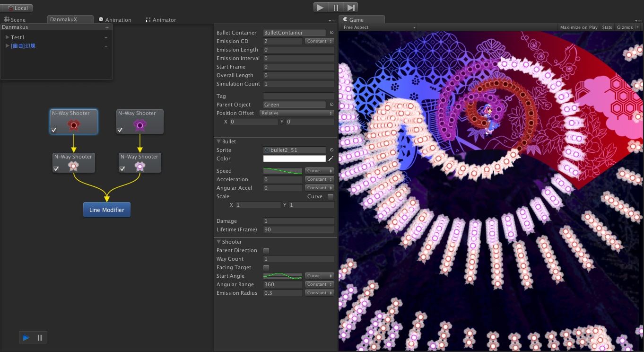The image size is (644, 352).
Task: Click the Damage input field
Action: point(298,221)
